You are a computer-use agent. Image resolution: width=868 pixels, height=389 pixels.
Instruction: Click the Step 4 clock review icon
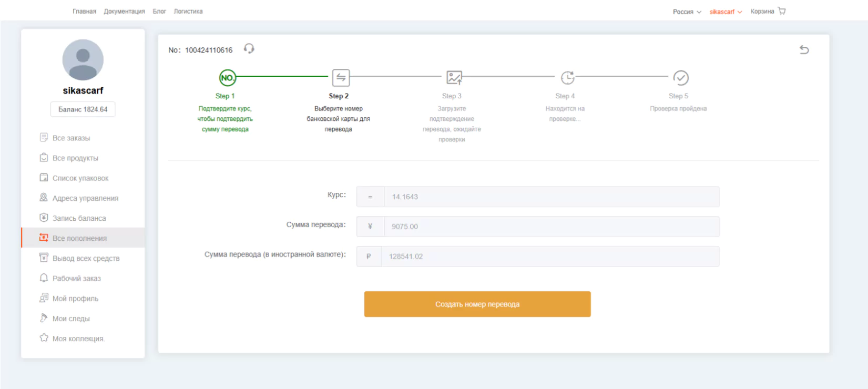(x=567, y=78)
